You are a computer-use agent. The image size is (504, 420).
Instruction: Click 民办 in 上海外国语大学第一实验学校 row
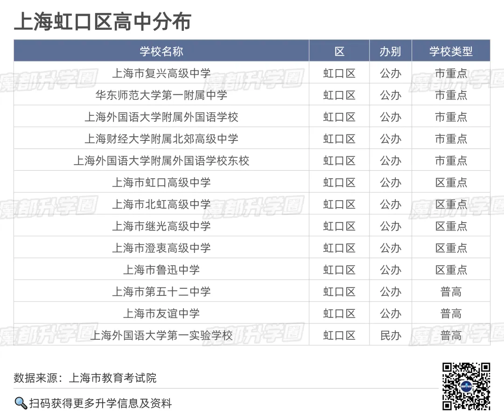[391, 335]
